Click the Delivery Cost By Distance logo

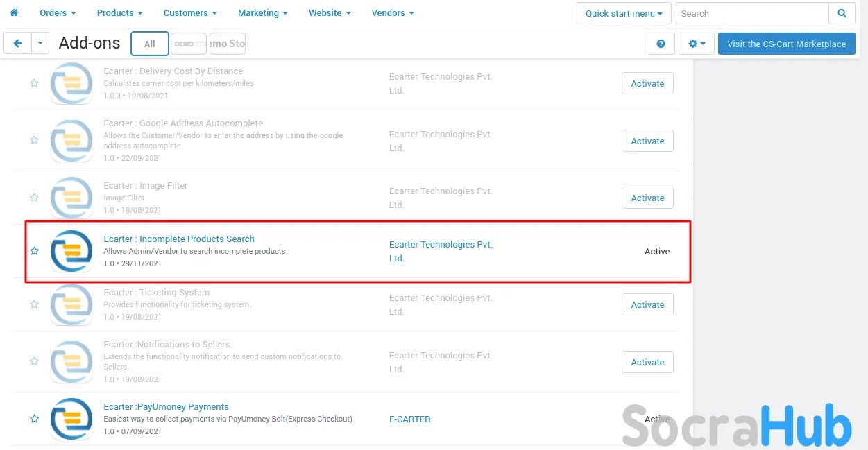tap(71, 83)
